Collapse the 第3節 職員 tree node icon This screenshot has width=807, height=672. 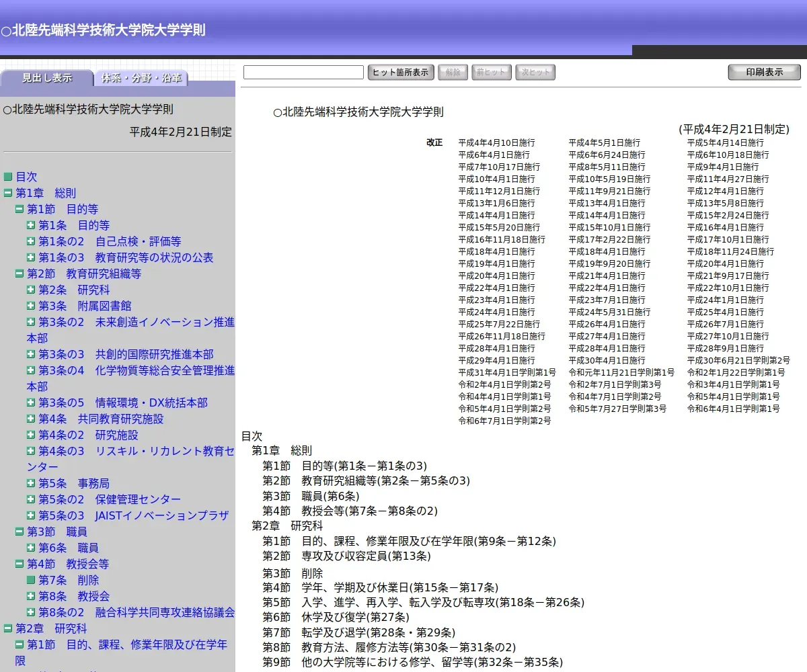click(x=20, y=532)
